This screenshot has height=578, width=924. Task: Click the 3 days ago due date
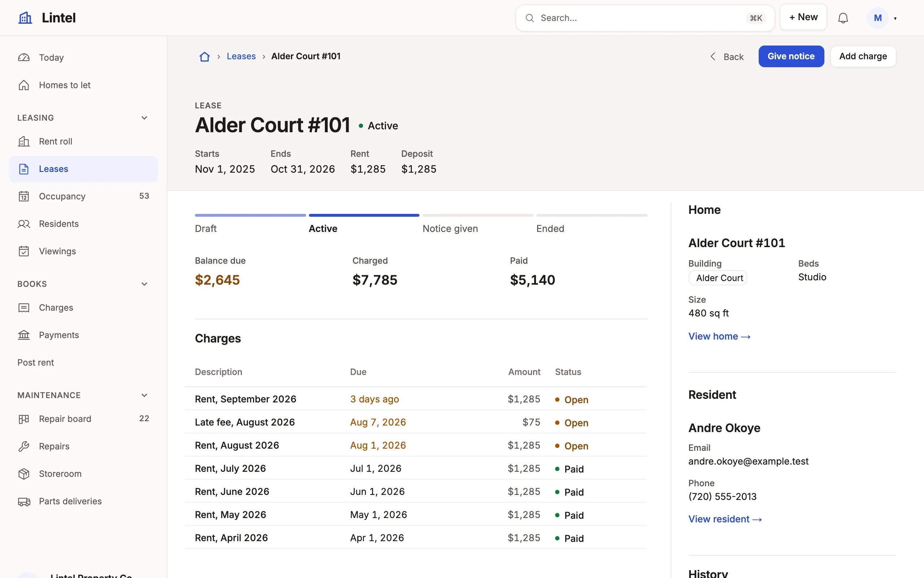[375, 399]
